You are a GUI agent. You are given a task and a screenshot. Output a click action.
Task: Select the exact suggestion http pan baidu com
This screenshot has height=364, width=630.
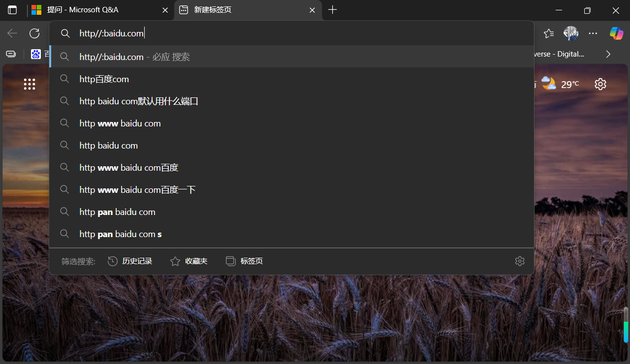pos(292,212)
